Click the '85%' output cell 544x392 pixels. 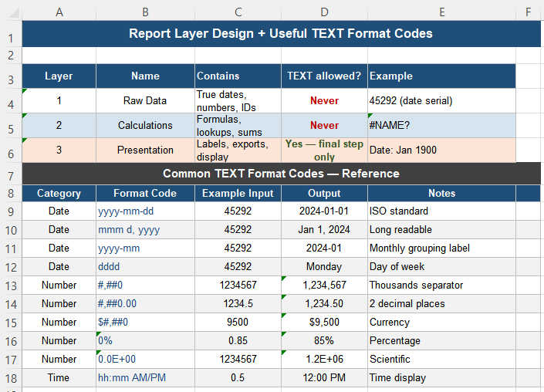324,340
